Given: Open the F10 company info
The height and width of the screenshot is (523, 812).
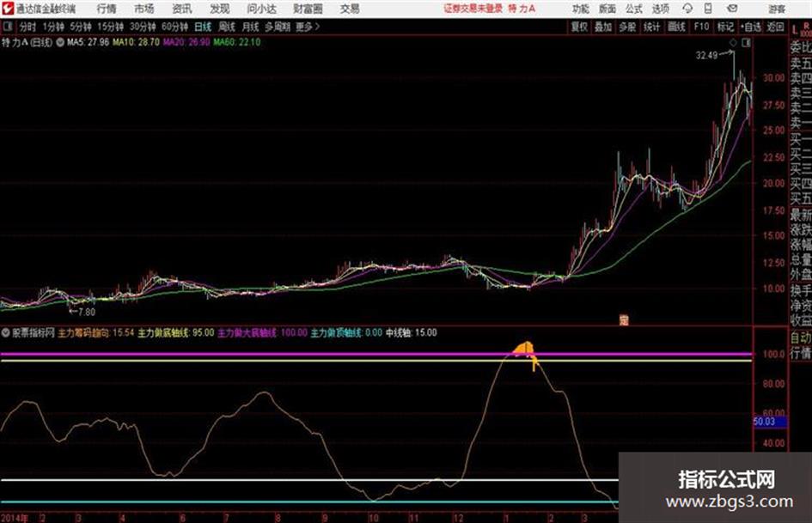Looking at the screenshot, I should tap(701, 27).
